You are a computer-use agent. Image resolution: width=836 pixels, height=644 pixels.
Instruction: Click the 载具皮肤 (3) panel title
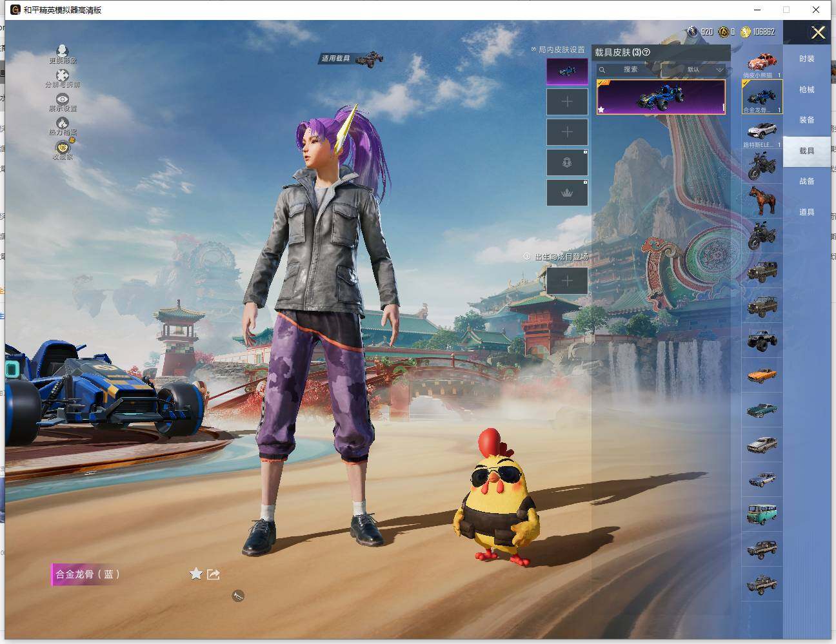point(618,52)
